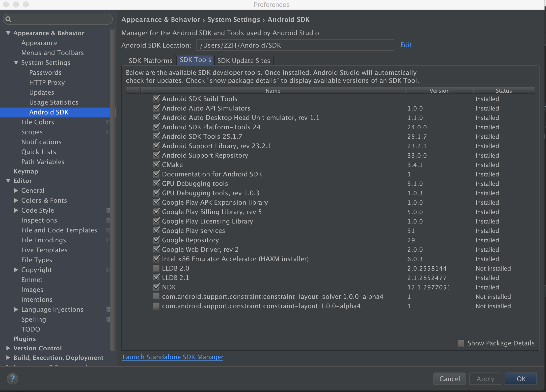This screenshot has width=546, height=392.
Task: Collapse the System Settings tree node
Action: [16, 63]
